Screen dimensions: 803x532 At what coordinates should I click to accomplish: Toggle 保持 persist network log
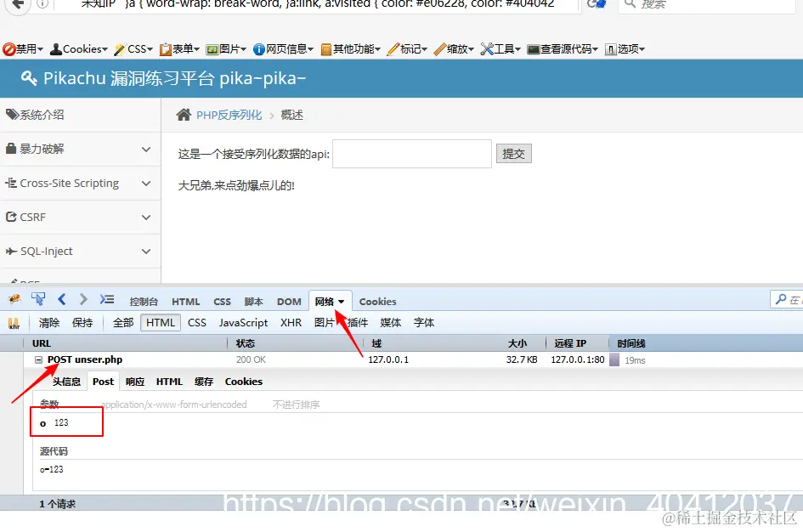82,323
